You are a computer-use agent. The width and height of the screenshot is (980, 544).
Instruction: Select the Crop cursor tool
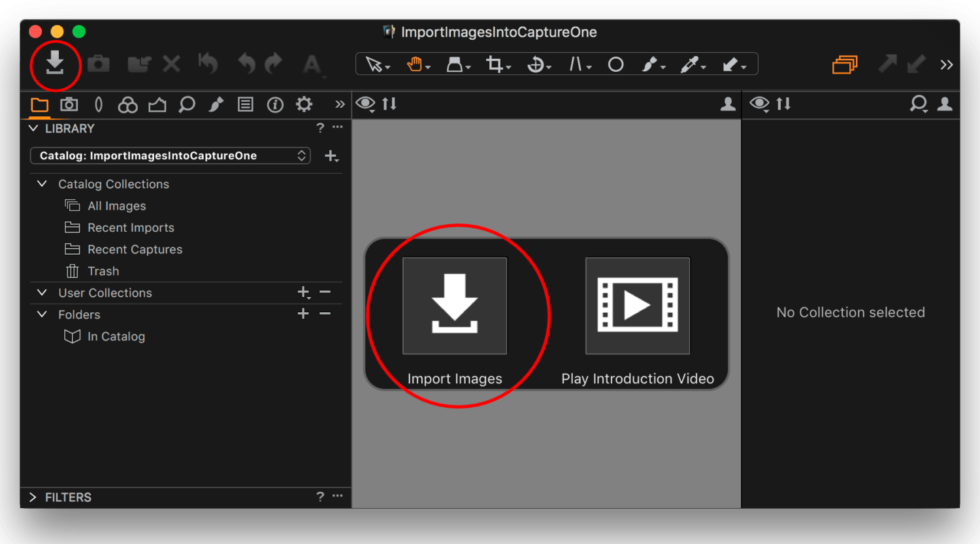495,64
